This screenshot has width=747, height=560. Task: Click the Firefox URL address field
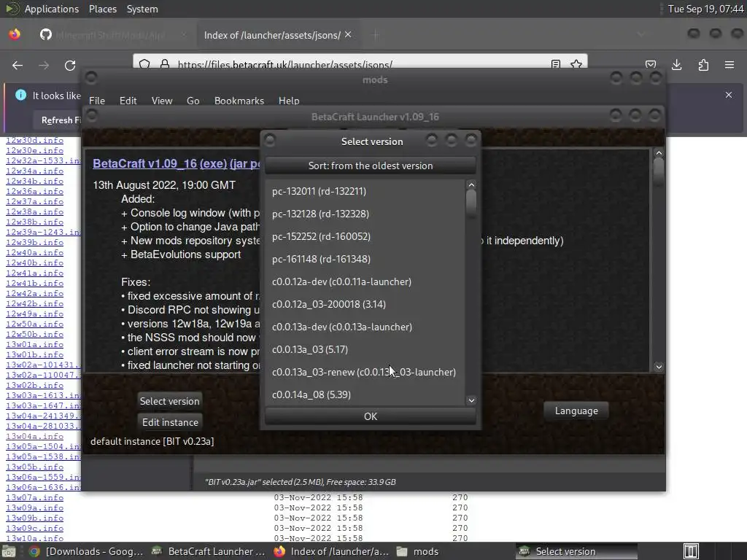point(362,64)
